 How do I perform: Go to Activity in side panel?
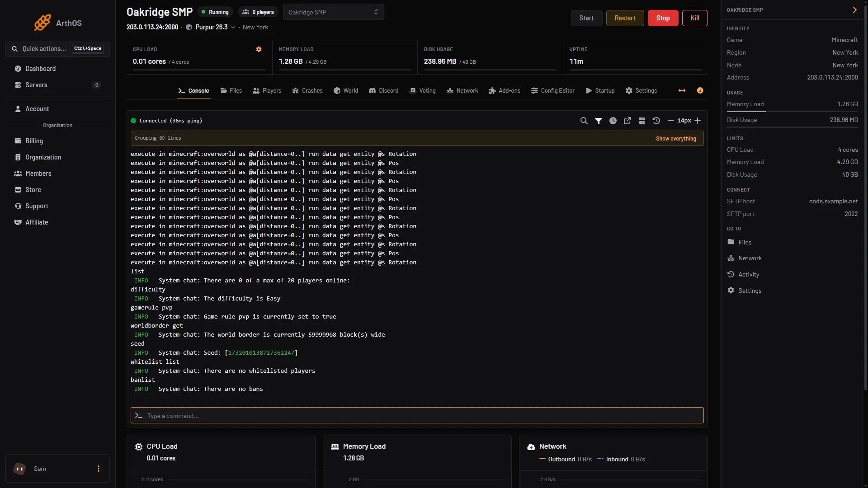click(743, 274)
